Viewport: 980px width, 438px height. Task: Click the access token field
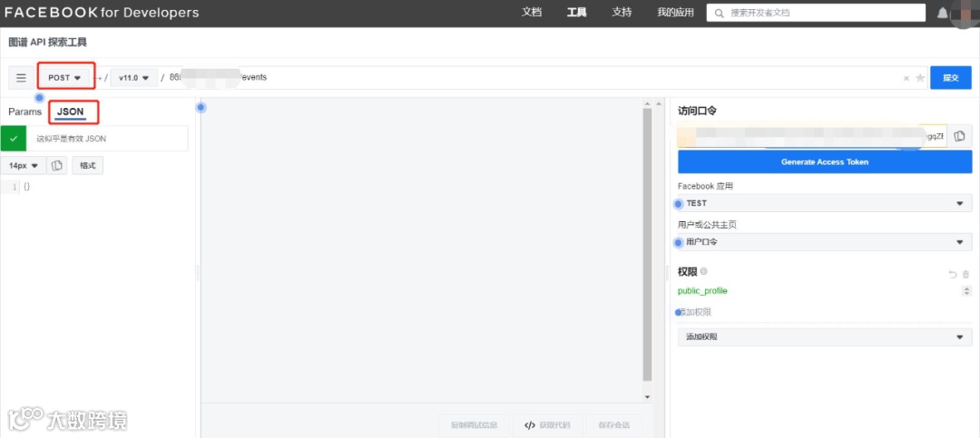pyautogui.click(x=812, y=136)
